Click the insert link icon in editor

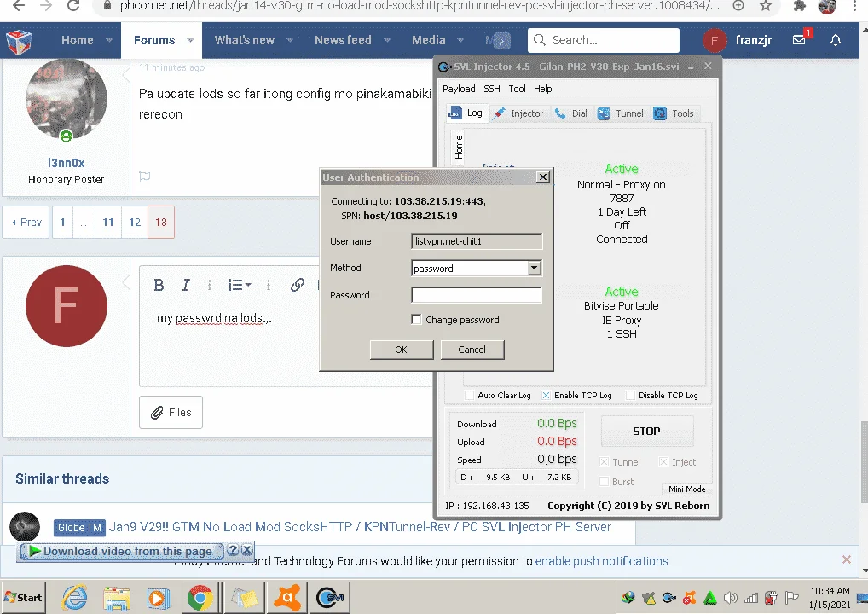pos(298,285)
